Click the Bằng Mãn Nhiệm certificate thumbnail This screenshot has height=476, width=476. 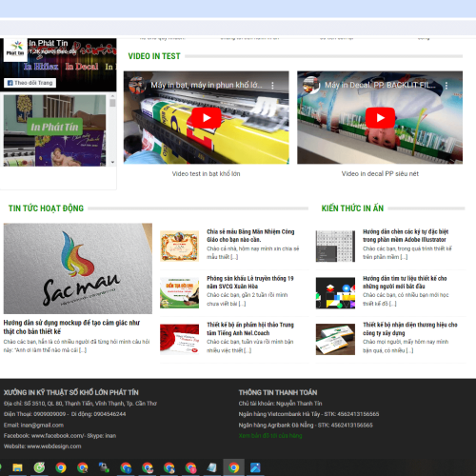click(x=179, y=246)
